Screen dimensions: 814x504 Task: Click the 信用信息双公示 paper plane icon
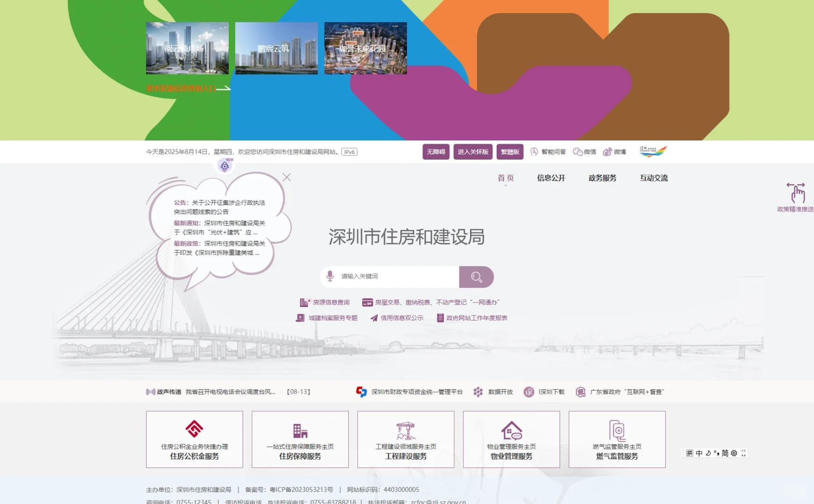374,318
